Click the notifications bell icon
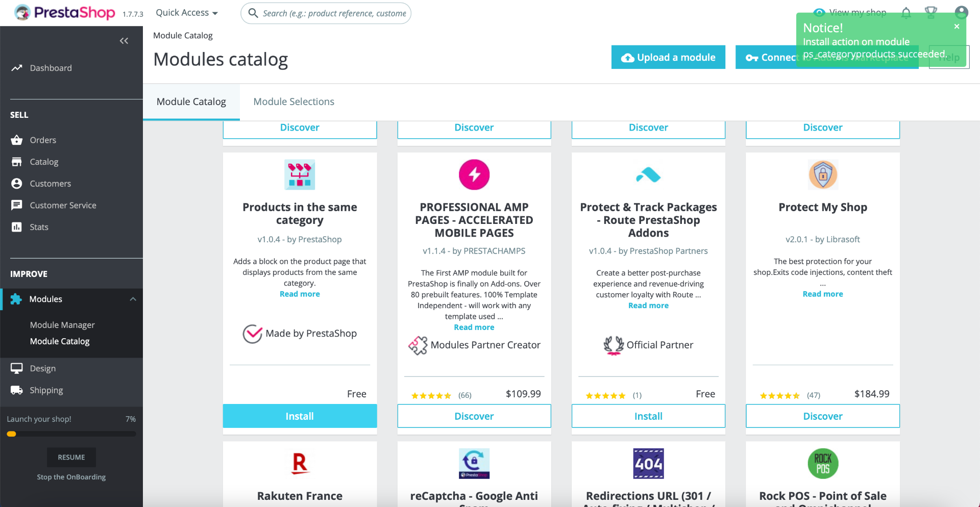This screenshot has width=980, height=507. pyautogui.click(x=906, y=13)
